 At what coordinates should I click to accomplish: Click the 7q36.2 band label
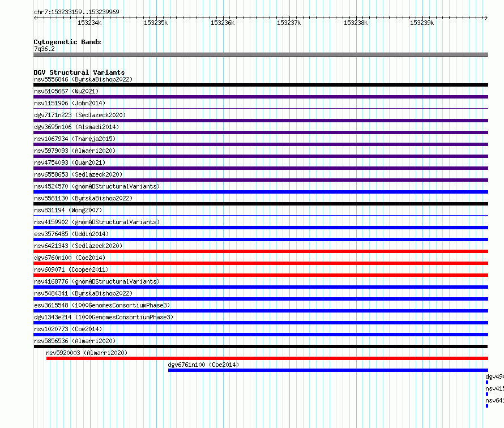click(x=44, y=49)
